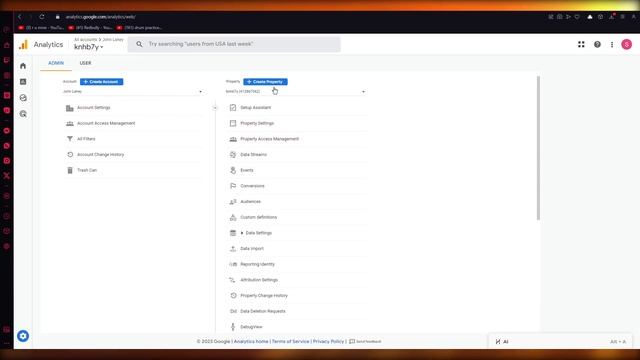640x360 pixels.
Task: Click the Data Import upload icon
Action: pyautogui.click(x=233, y=249)
